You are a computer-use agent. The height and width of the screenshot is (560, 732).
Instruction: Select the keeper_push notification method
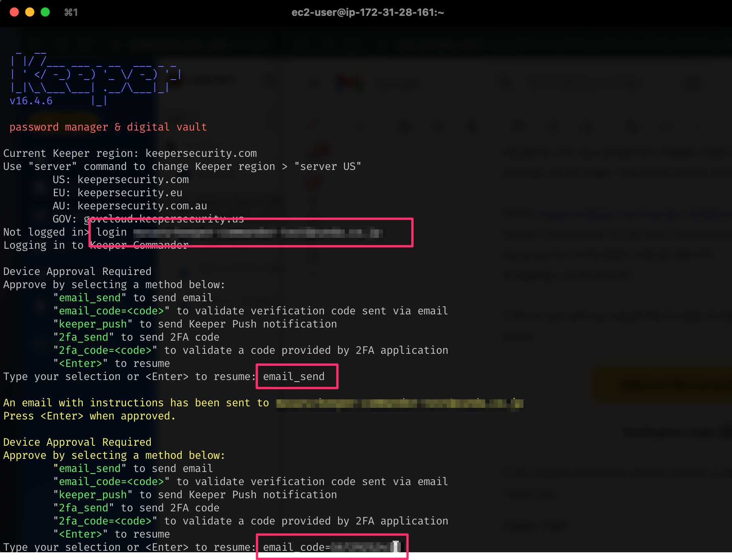93,324
